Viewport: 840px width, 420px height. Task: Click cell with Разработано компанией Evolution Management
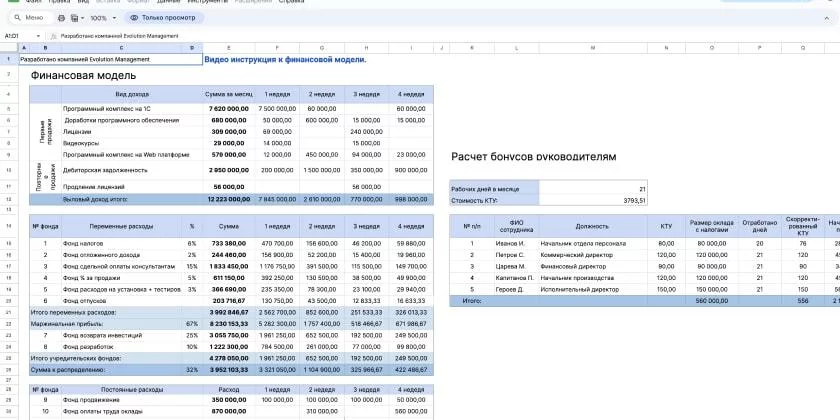(x=110, y=59)
